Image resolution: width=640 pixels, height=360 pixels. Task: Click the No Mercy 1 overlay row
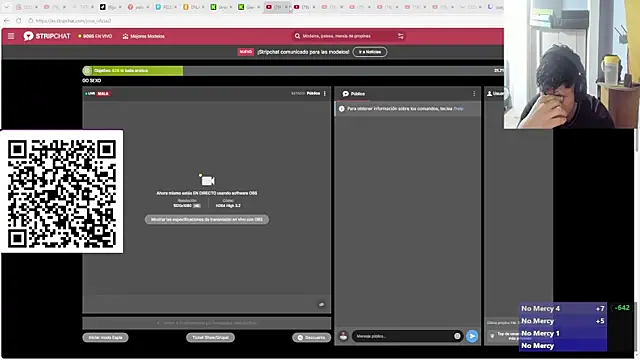pos(562,333)
